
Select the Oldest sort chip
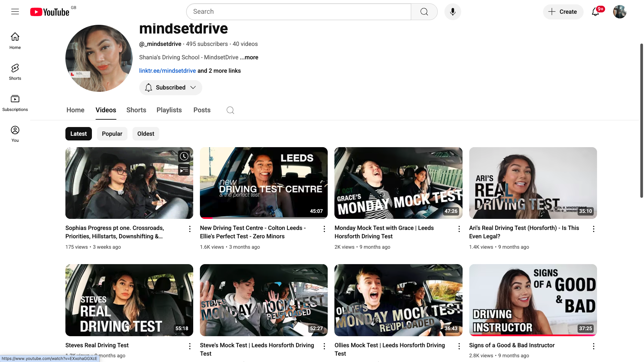(x=146, y=134)
